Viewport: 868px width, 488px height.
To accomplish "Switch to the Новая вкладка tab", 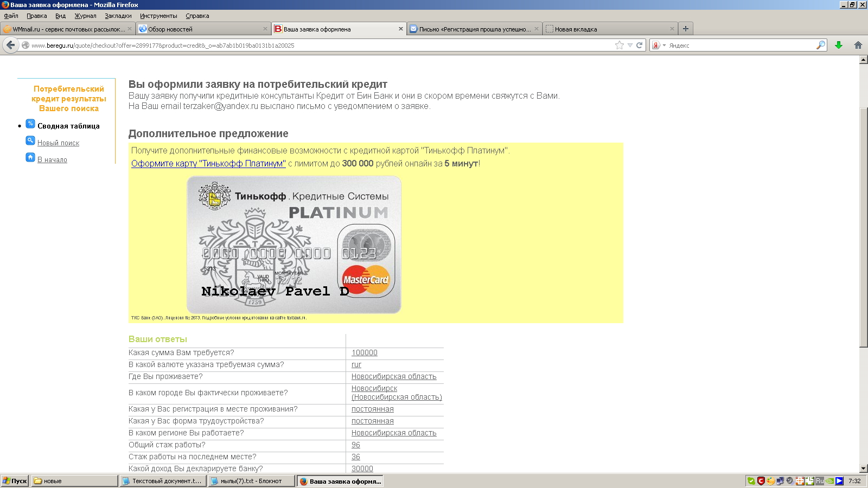I will pos(610,29).
